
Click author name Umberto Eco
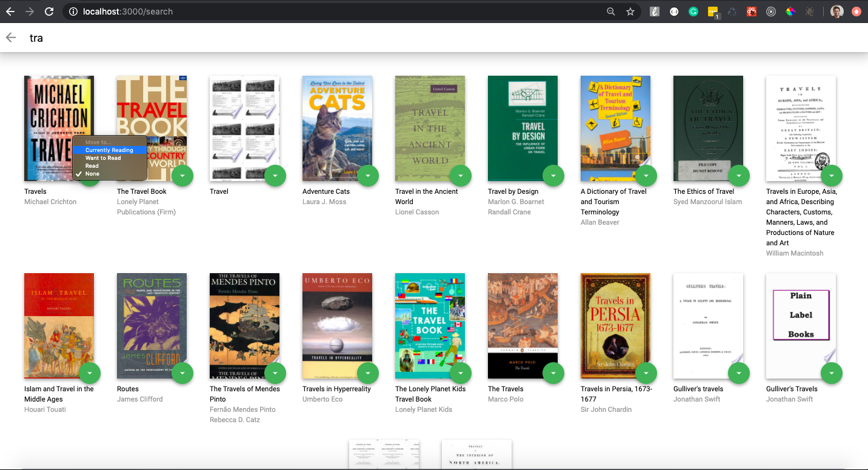click(x=322, y=399)
